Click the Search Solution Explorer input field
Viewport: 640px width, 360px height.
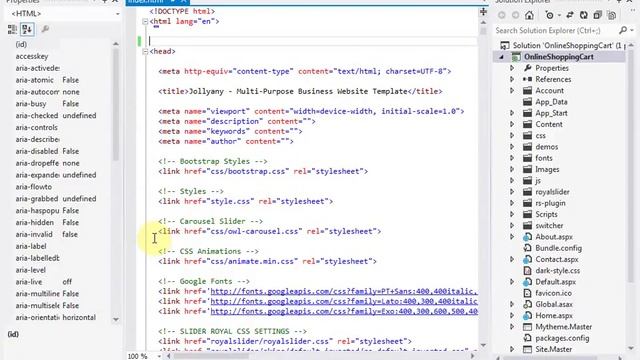coord(555,30)
